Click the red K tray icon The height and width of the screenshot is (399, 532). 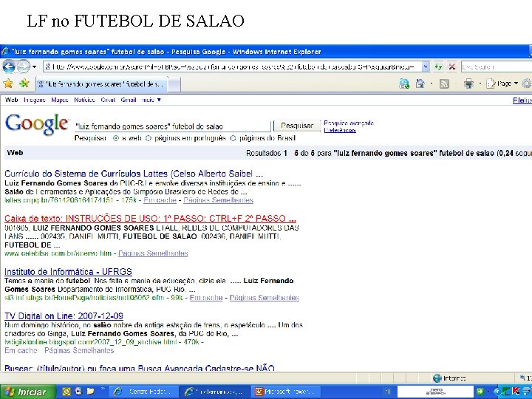click(516, 392)
